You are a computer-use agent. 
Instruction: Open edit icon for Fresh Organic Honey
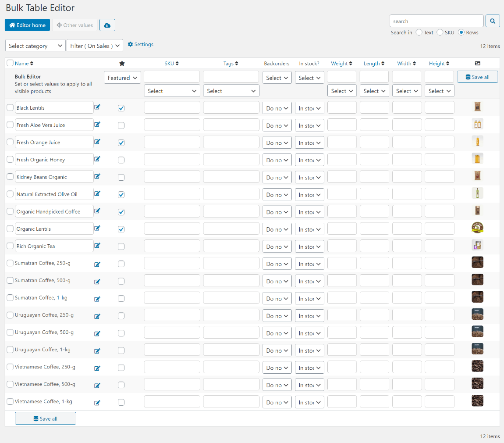tap(97, 159)
